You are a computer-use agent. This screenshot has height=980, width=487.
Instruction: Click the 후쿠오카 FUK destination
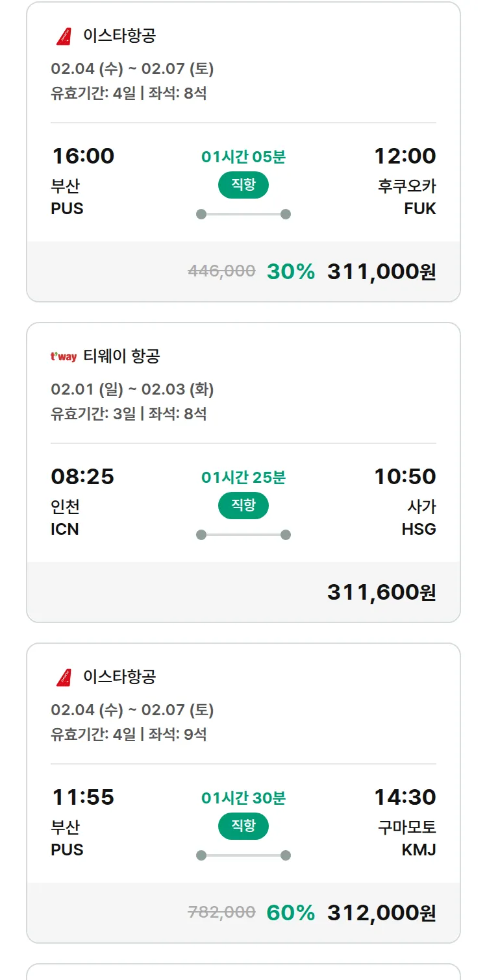click(407, 197)
